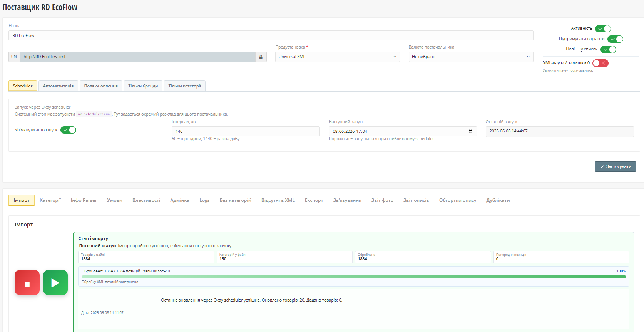Click the ok scheduler:run code label

pos(94,114)
